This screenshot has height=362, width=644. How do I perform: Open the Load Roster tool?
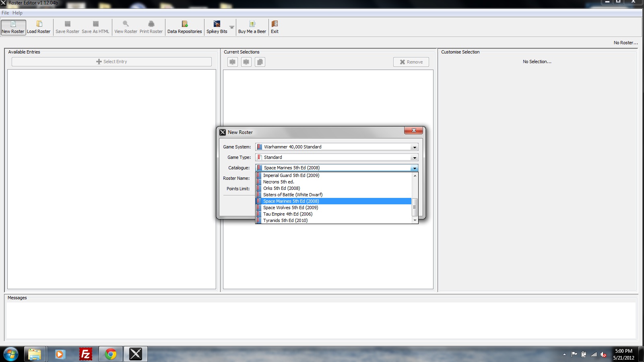[x=39, y=27]
